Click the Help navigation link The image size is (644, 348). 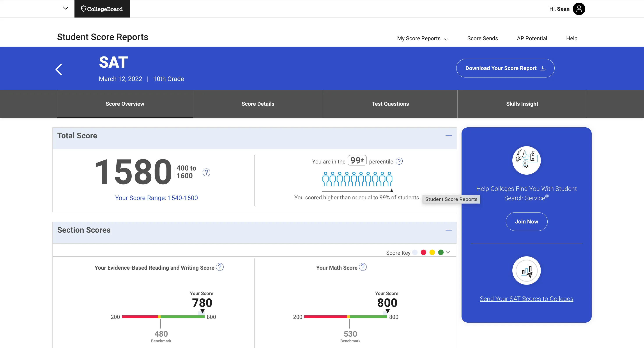click(571, 39)
